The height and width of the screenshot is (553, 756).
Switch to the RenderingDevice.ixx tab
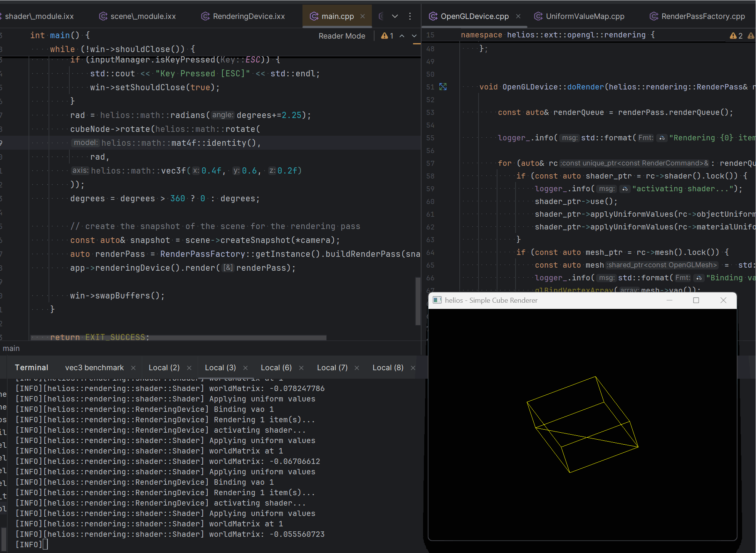(x=249, y=16)
